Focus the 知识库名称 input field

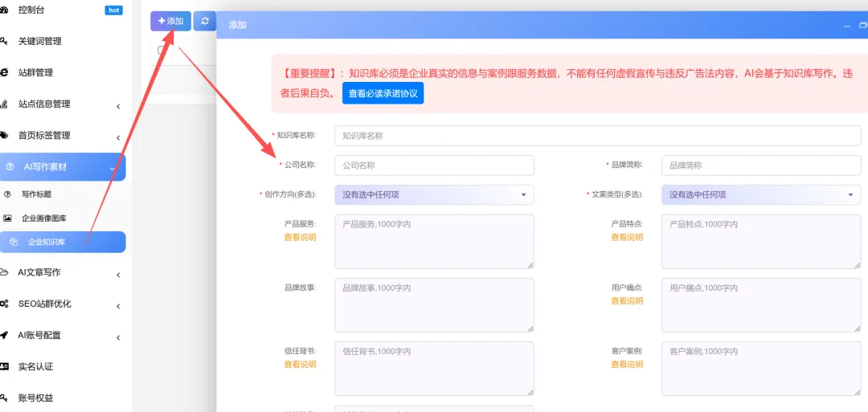click(x=597, y=136)
